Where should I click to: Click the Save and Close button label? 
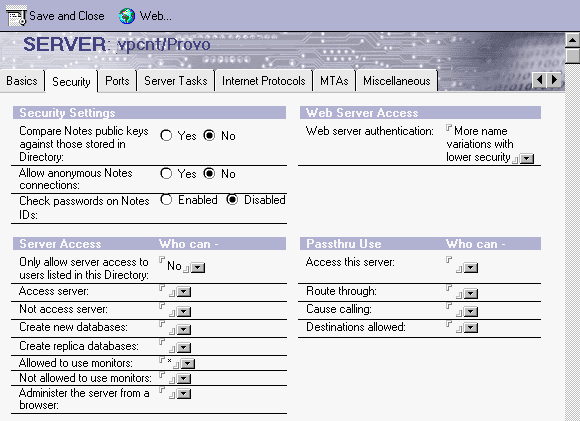click(x=67, y=16)
